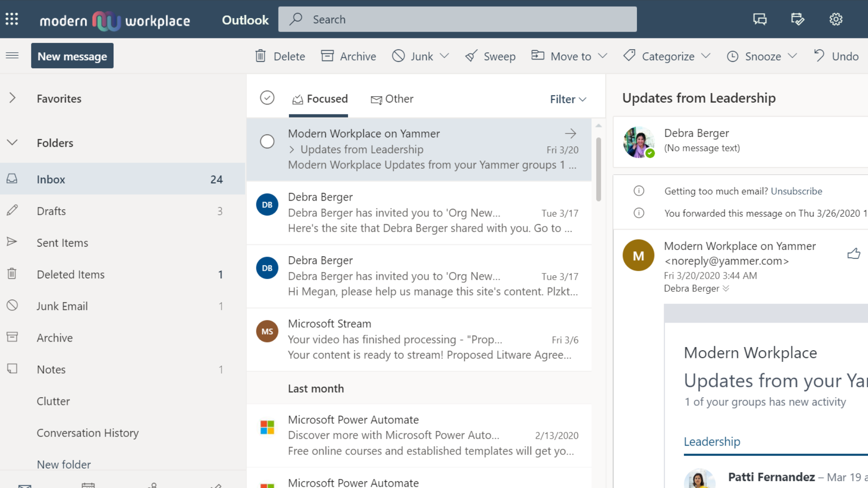The width and height of the screenshot is (868, 488).
Task: Open the Settings gear
Action: [835, 19]
